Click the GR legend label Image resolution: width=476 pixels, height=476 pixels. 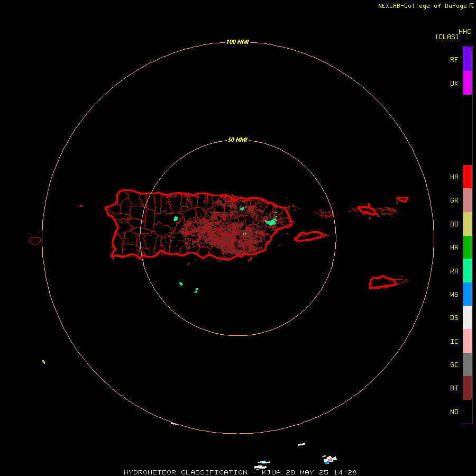point(454,200)
